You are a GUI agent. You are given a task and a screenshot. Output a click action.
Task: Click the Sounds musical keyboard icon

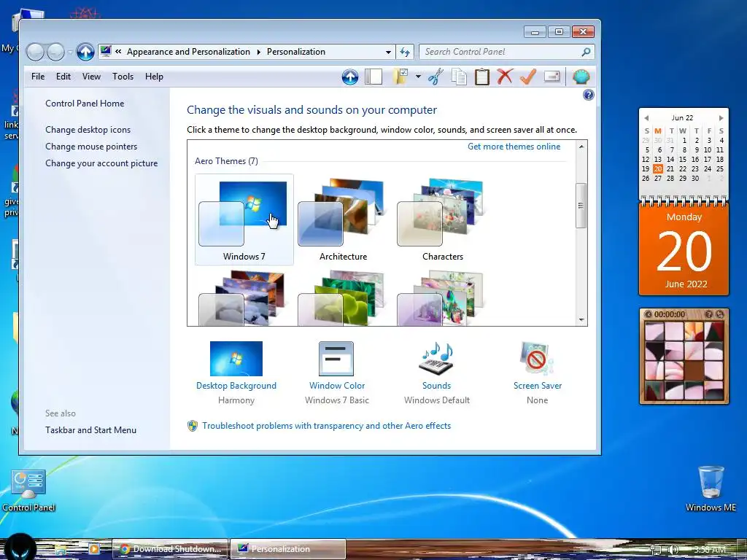click(436, 358)
